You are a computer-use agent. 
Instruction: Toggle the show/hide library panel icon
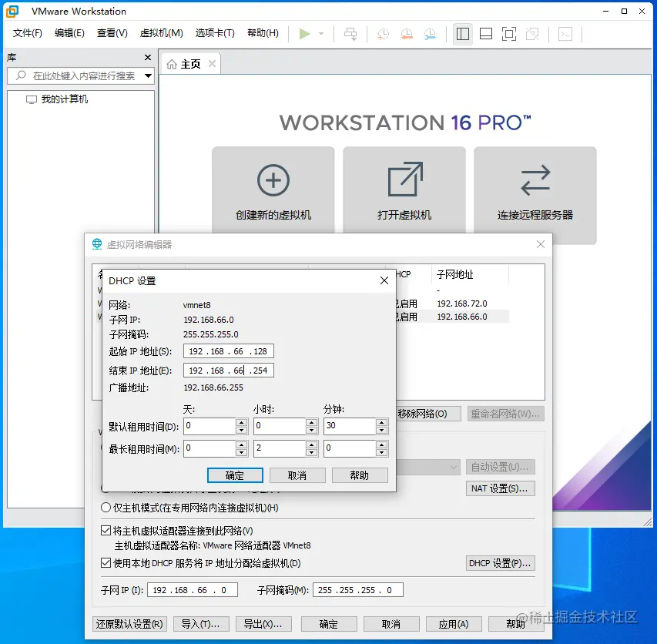point(463,34)
